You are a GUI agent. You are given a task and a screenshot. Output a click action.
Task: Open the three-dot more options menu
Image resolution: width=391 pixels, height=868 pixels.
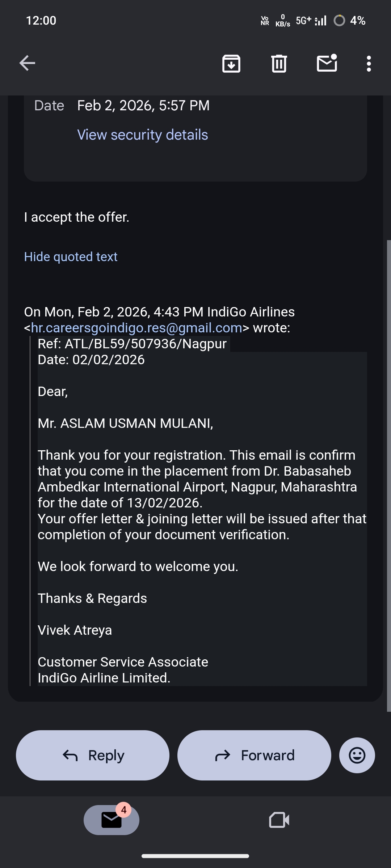click(x=369, y=64)
